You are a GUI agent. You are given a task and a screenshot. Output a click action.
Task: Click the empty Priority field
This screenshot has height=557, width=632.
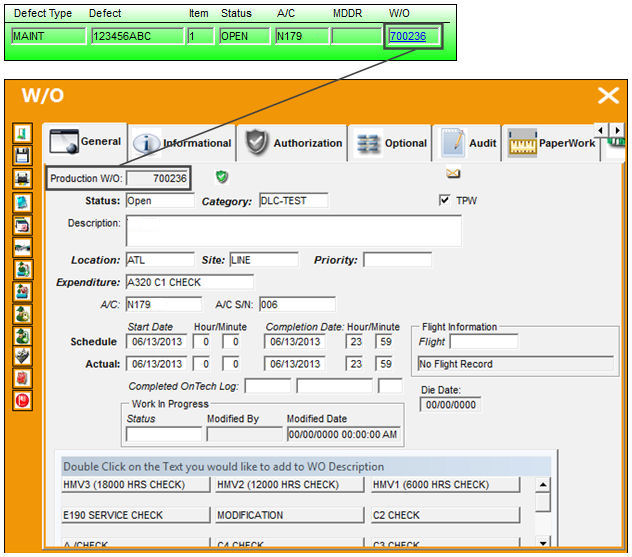(397, 260)
